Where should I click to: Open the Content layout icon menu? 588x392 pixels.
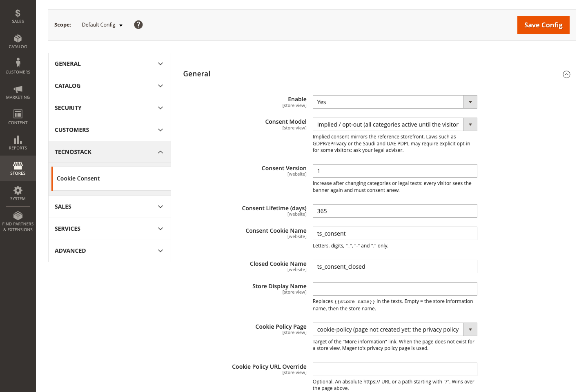pos(18,118)
